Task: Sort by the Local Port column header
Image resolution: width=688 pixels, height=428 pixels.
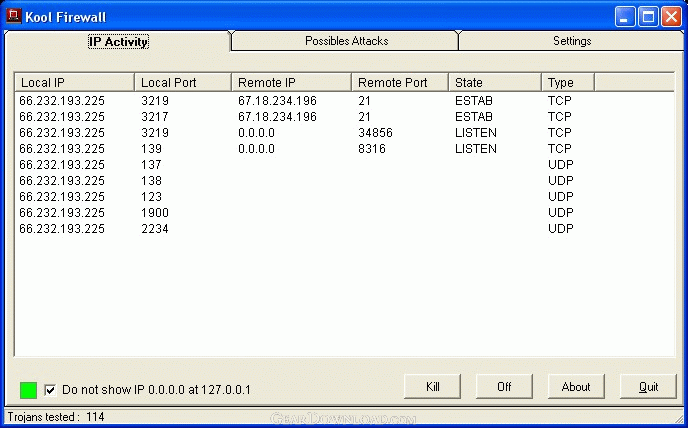Action: coord(183,83)
